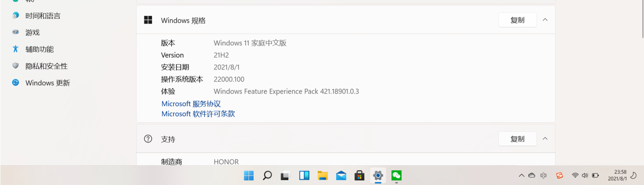Click the 隐私和安全性 shield icon

click(x=15, y=66)
